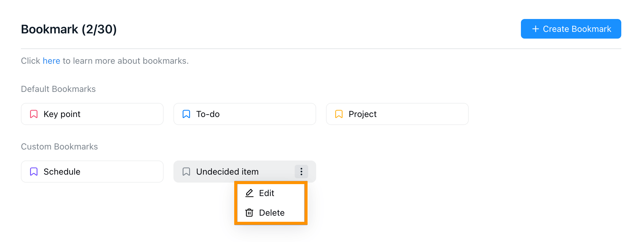Click the yellow Project bookmark icon

coord(339,114)
